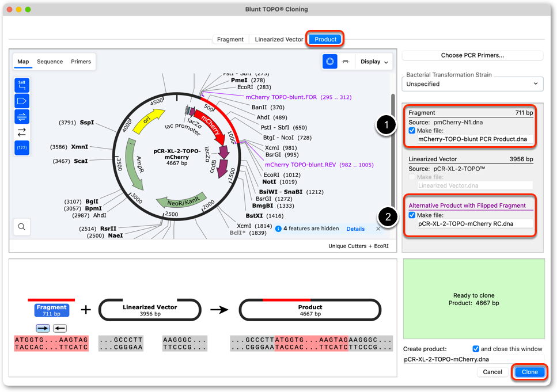Image resolution: width=557 pixels, height=392 pixels.
Task: Click Choose PCR Primers button
Action: [472, 55]
